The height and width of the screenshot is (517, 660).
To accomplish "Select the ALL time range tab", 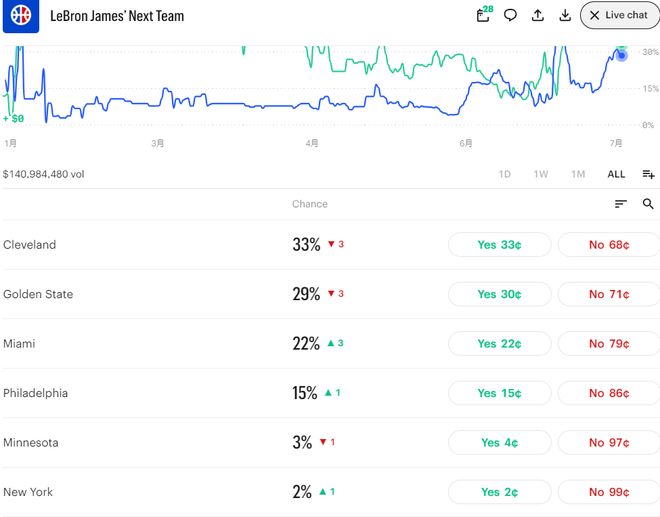I will [616, 174].
